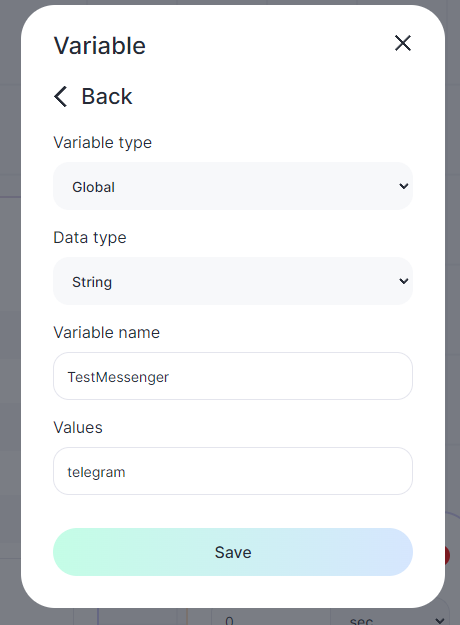Open the Variable type dropdown set to Global
This screenshot has width=460, height=625.
click(x=233, y=186)
